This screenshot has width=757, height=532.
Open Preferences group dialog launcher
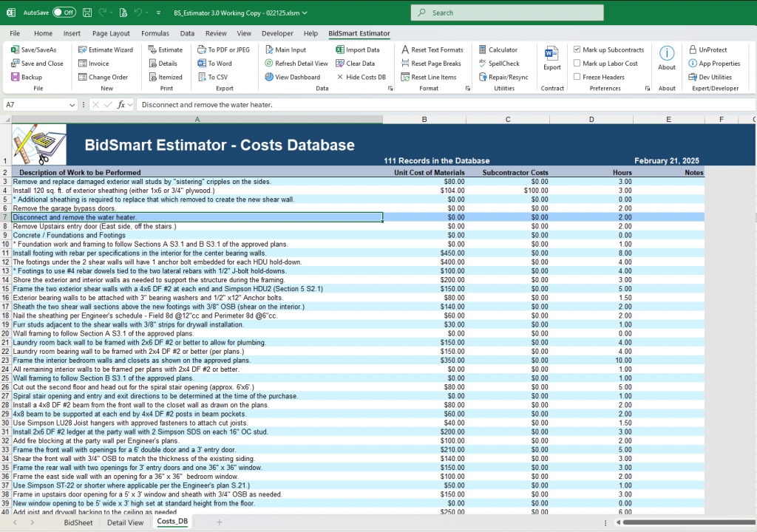coord(648,89)
